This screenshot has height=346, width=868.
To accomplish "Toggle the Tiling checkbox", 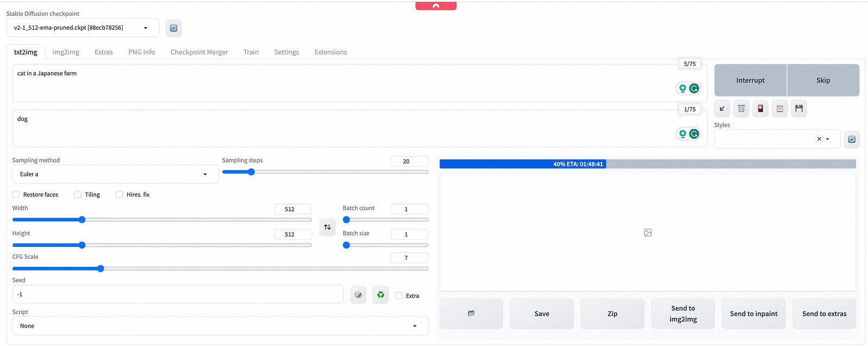I will (78, 195).
